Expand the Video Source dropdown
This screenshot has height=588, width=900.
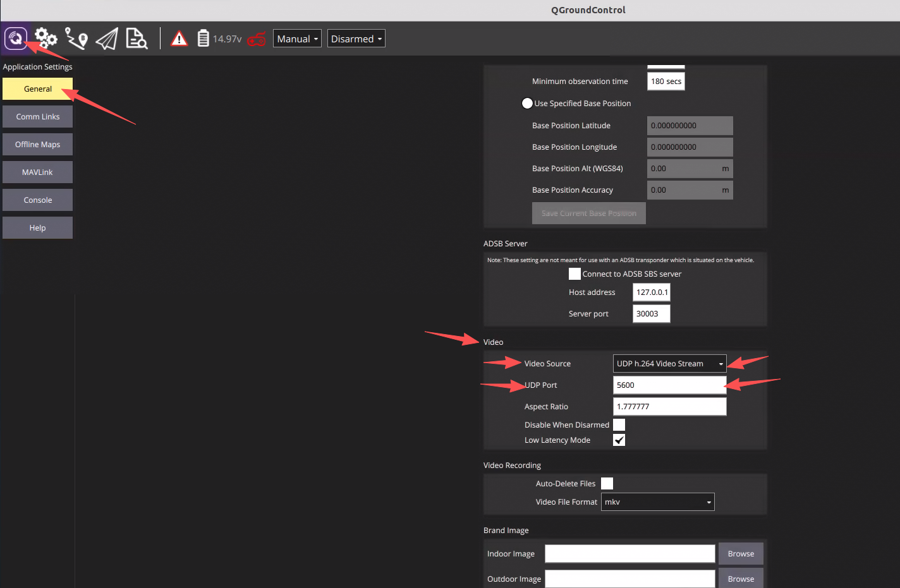670,364
